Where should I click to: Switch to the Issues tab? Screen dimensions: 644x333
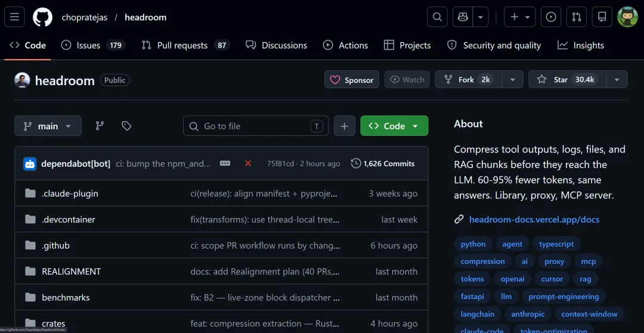(x=93, y=45)
